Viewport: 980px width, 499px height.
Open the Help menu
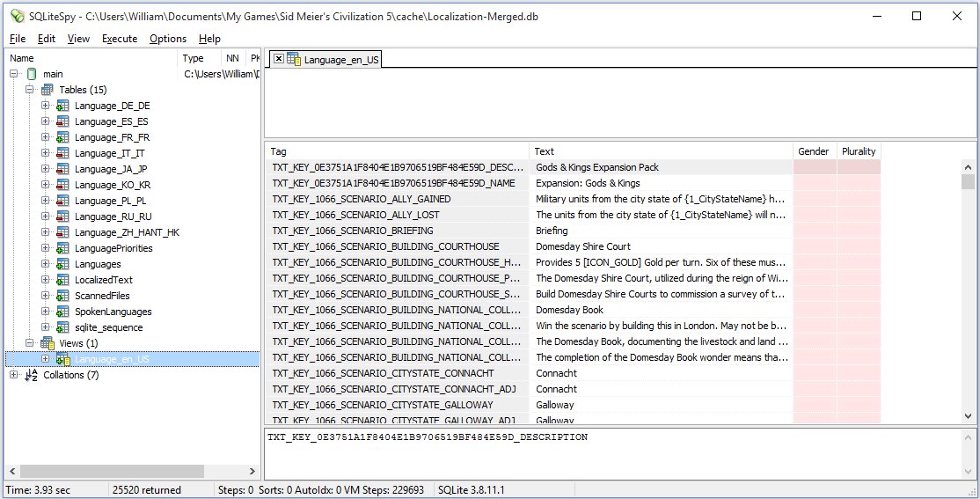click(209, 39)
